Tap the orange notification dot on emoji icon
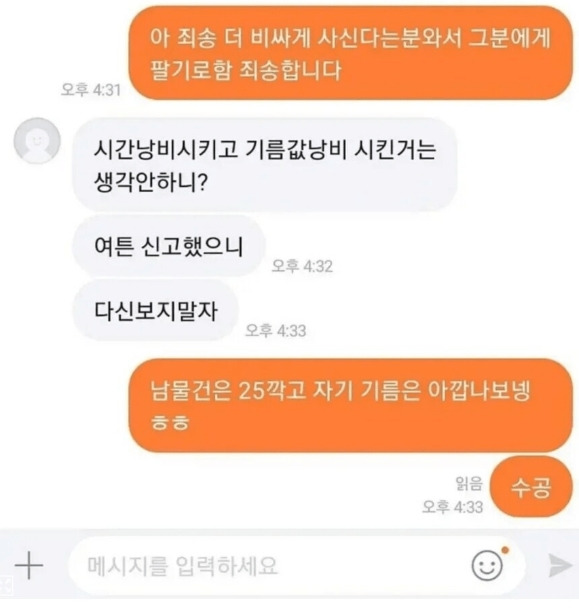The width and height of the screenshot is (579, 610). (505, 550)
